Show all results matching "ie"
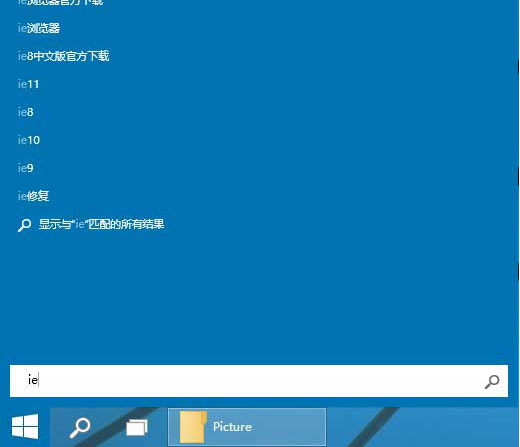The height and width of the screenshot is (447, 520). coord(101,224)
